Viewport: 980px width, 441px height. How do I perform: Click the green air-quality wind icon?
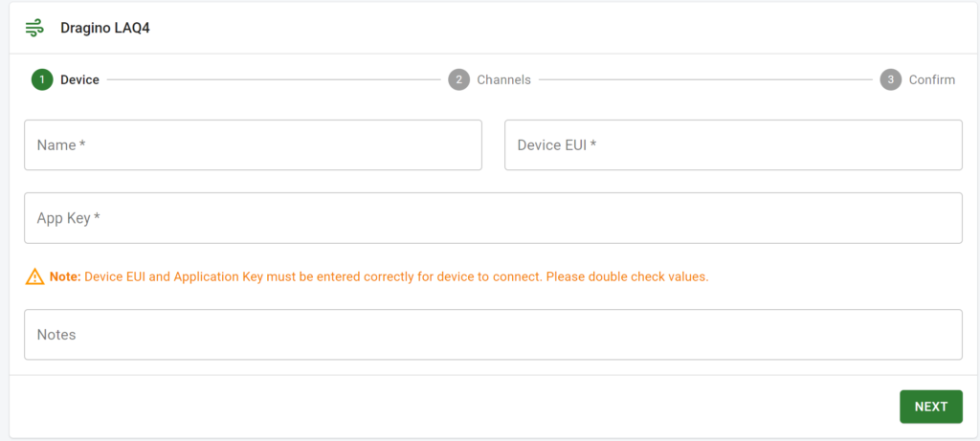tap(34, 28)
